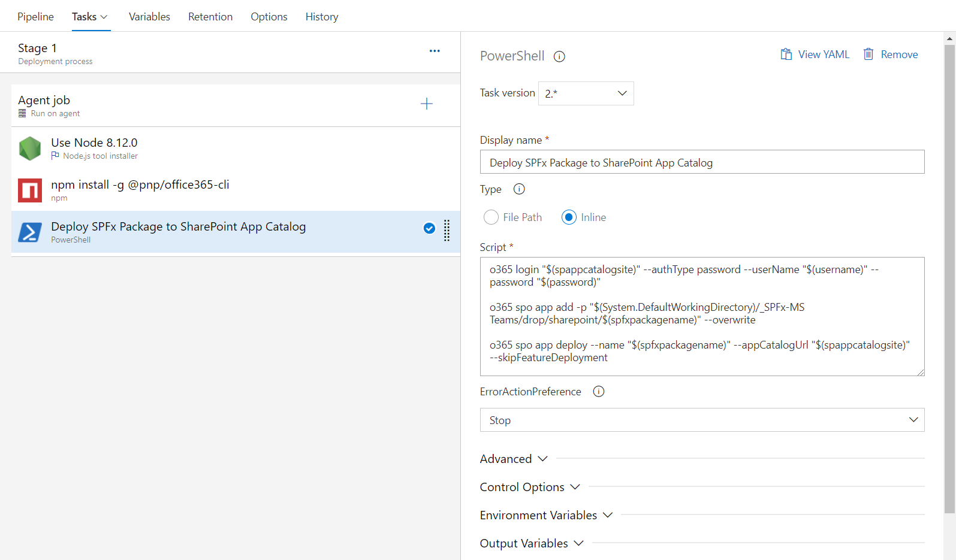Click the View YAML link
The width and height of the screenshot is (956, 560).
824,55
